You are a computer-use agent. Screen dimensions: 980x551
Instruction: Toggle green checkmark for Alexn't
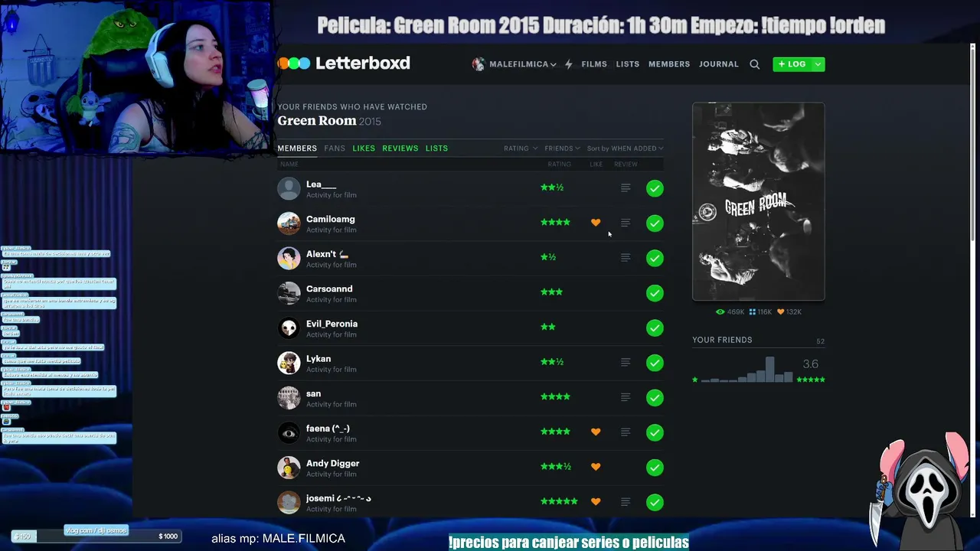655,258
